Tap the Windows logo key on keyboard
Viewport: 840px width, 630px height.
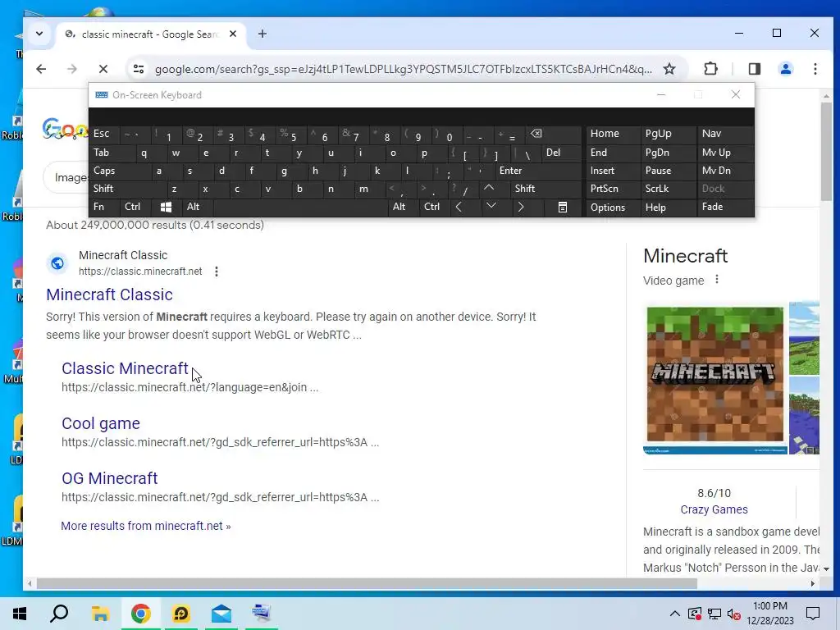166,207
